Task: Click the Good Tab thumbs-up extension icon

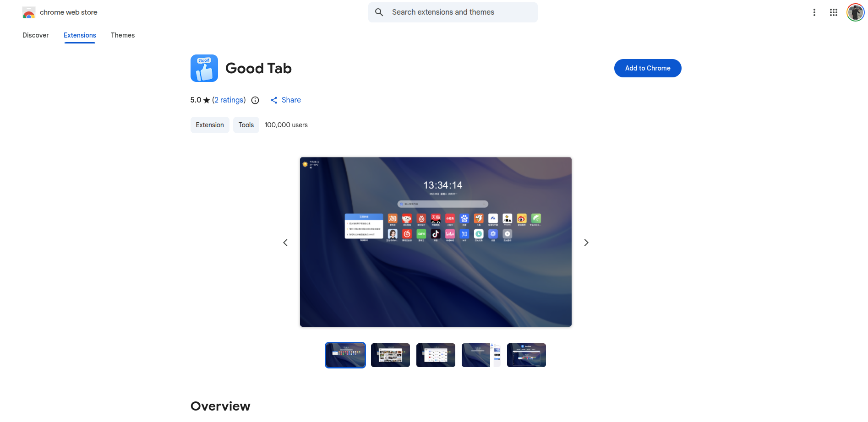Action: tap(204, 68)
